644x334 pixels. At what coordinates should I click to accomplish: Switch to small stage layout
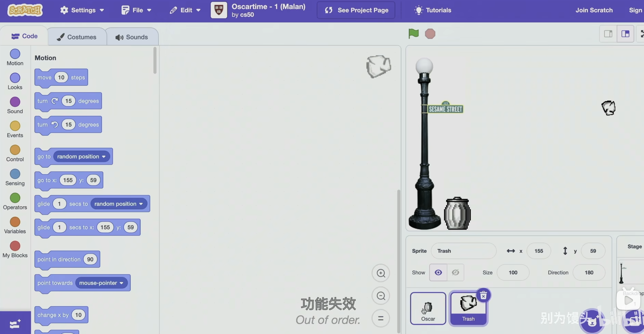(x=608, y=34)
